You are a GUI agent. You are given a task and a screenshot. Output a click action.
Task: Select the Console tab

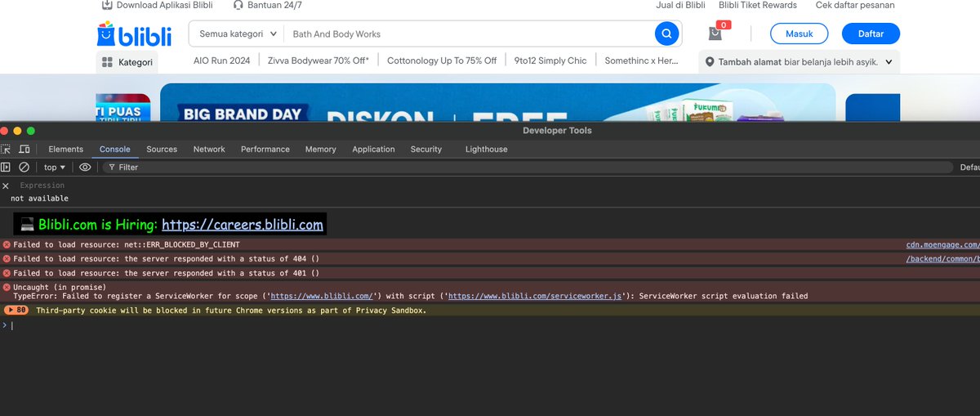115,149
